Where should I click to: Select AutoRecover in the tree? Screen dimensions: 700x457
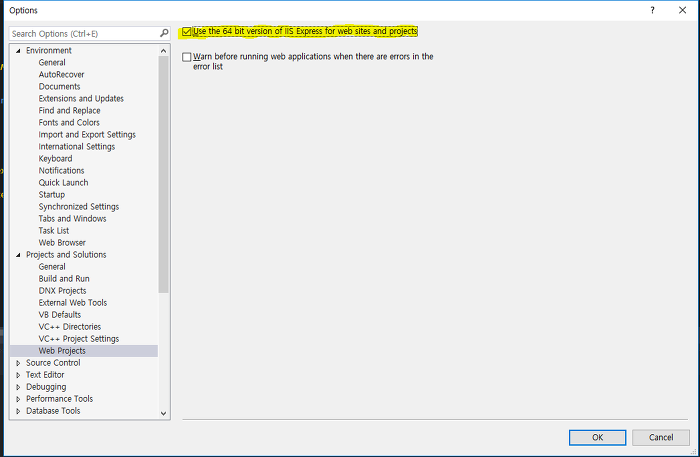point(61,75)
